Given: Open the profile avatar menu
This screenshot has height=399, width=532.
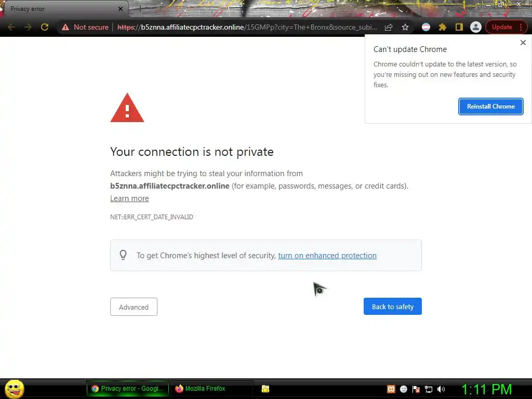Looking at the screenshot, I should coord(476,27).
